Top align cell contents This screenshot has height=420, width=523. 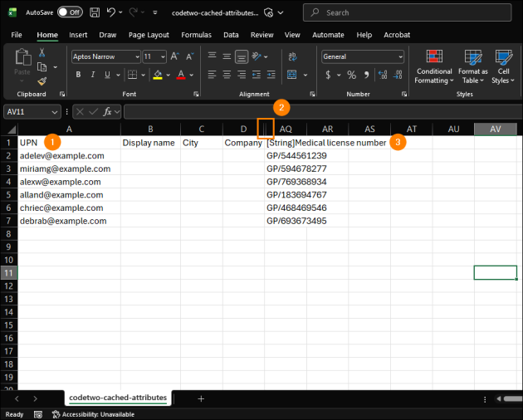coord(213,56)
